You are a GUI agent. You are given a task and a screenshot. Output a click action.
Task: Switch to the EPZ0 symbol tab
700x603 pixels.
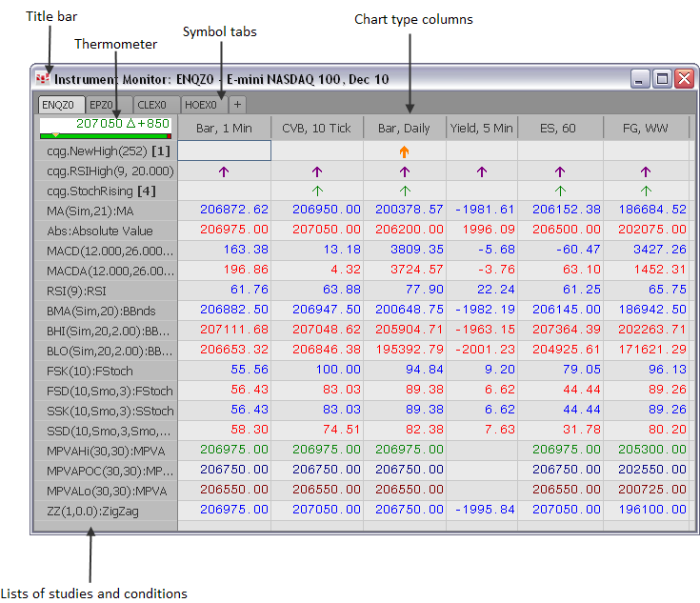click(101, 105)
